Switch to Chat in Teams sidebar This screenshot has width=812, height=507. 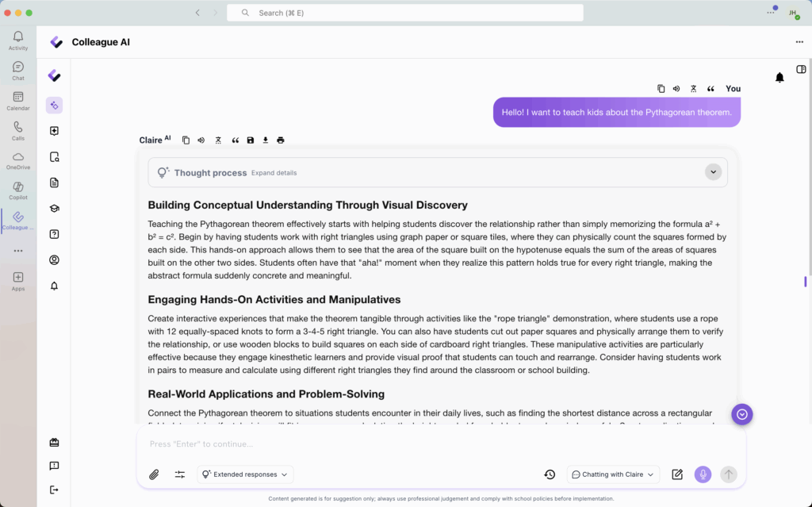click(18, 71)
